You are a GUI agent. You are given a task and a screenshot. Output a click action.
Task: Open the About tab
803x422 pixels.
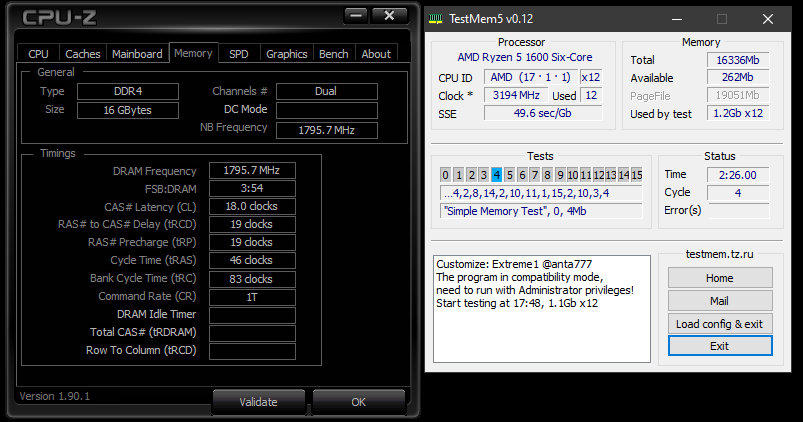tap(376, 54)
